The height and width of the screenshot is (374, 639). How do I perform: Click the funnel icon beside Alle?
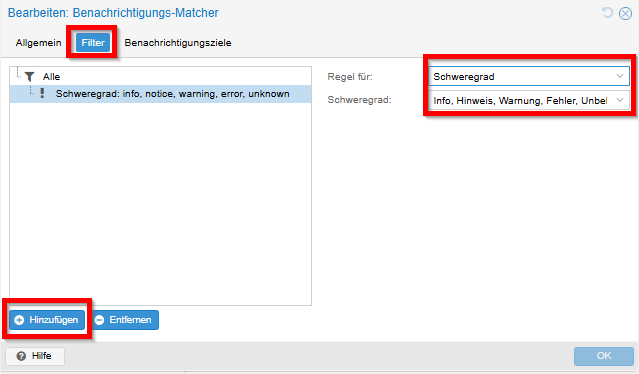coord(30,77)
